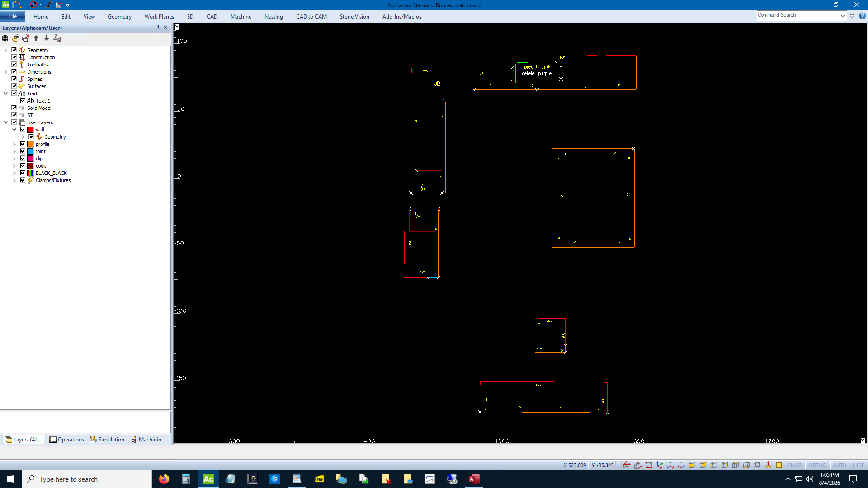Expand the profile user layer
The image size is (868, 488).
coord(14,145)
